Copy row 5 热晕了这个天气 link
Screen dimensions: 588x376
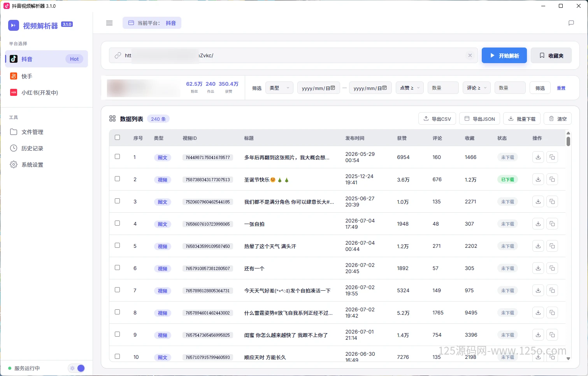[552, 246]
